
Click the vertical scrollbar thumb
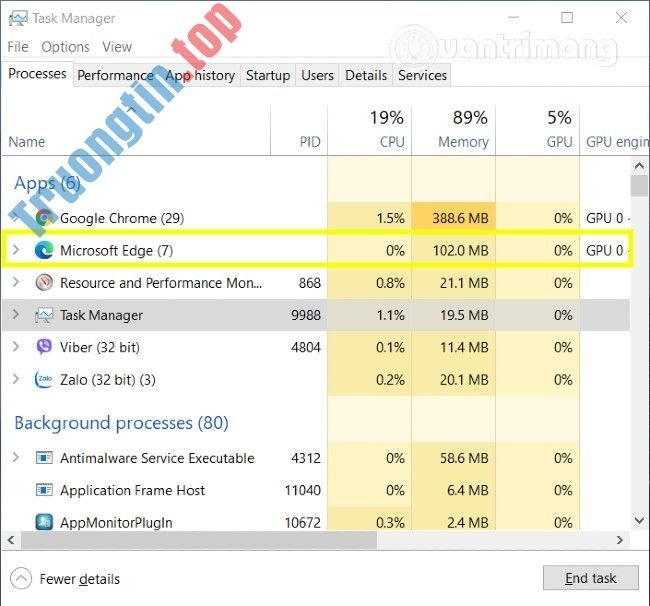click(x=639, y=186)
